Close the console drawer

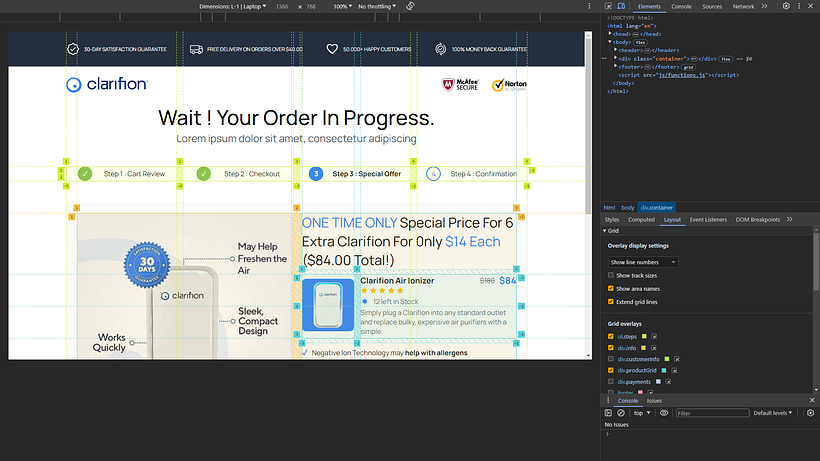(812, 400)
